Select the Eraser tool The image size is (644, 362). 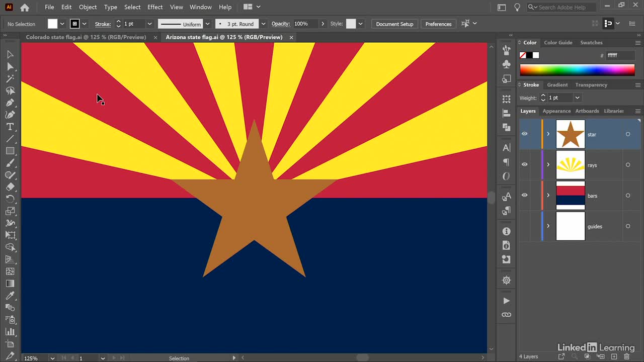click(10, 187)
